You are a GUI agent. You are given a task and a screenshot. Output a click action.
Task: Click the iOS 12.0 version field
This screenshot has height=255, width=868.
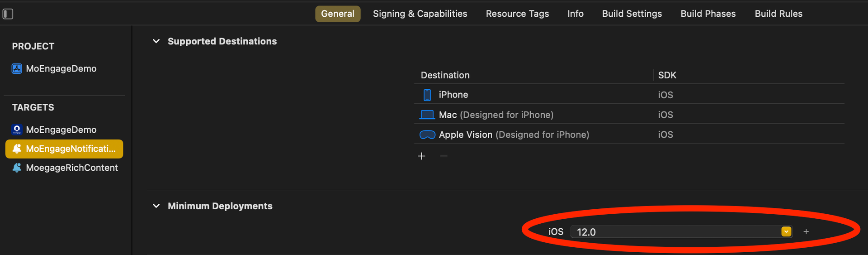pos(674,232)
